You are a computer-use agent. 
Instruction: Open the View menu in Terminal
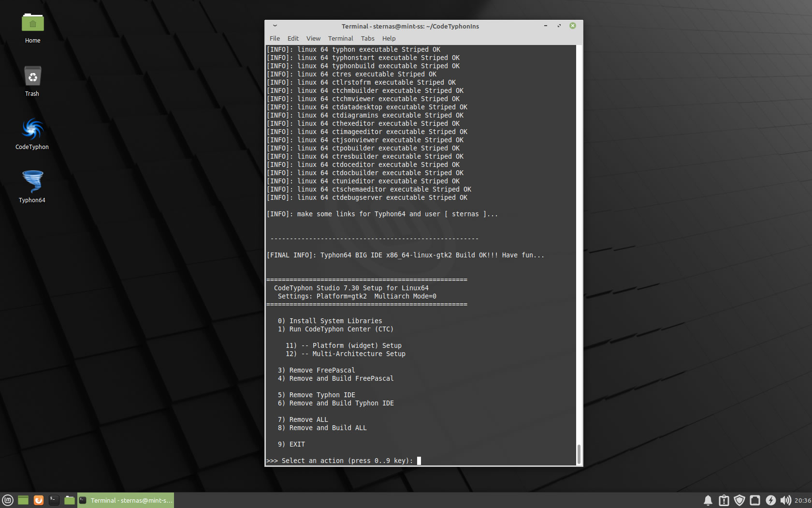313,39
